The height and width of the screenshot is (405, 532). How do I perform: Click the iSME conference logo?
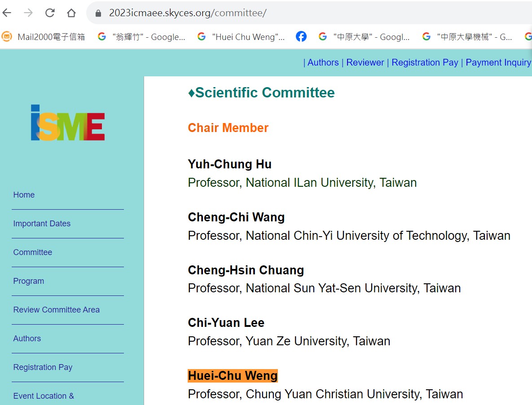[x=67, y=123]
